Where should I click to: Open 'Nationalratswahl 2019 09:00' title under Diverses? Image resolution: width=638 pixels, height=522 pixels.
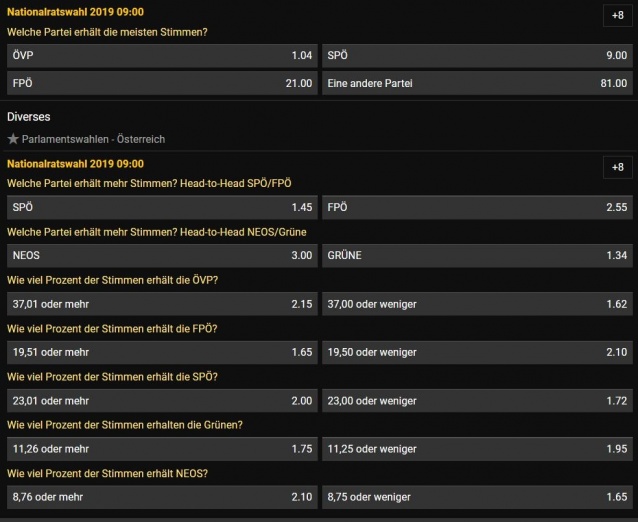coord(75,164)
